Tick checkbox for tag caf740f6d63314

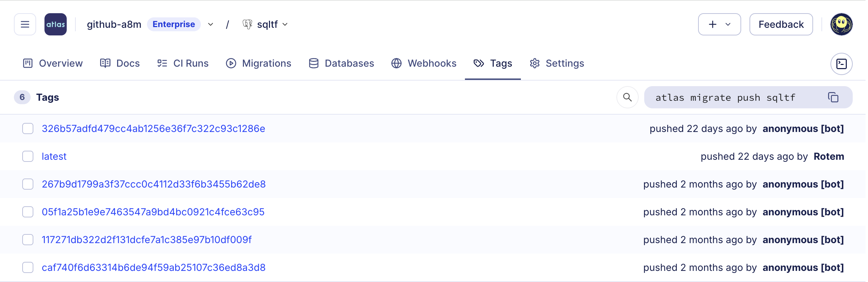point(27,267)
